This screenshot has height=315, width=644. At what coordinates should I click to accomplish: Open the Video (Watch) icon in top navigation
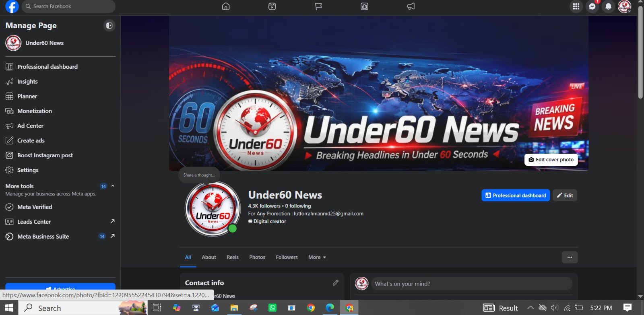[272, 6]
